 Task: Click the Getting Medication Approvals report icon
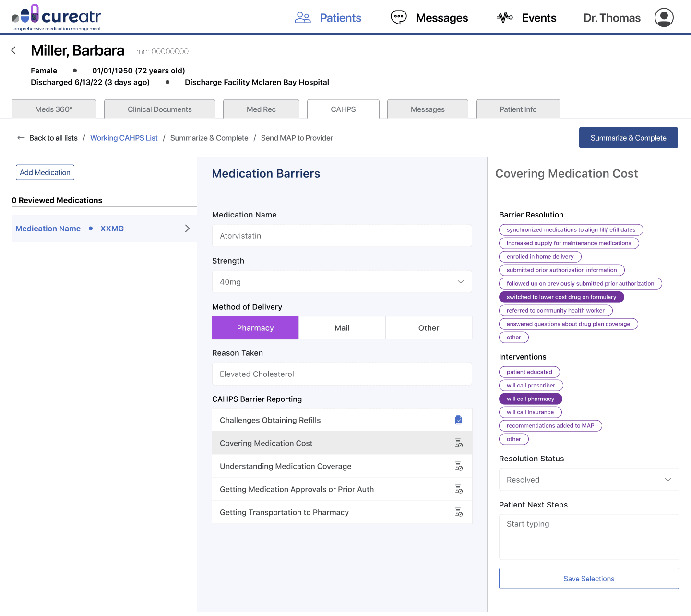click(459, 489)
